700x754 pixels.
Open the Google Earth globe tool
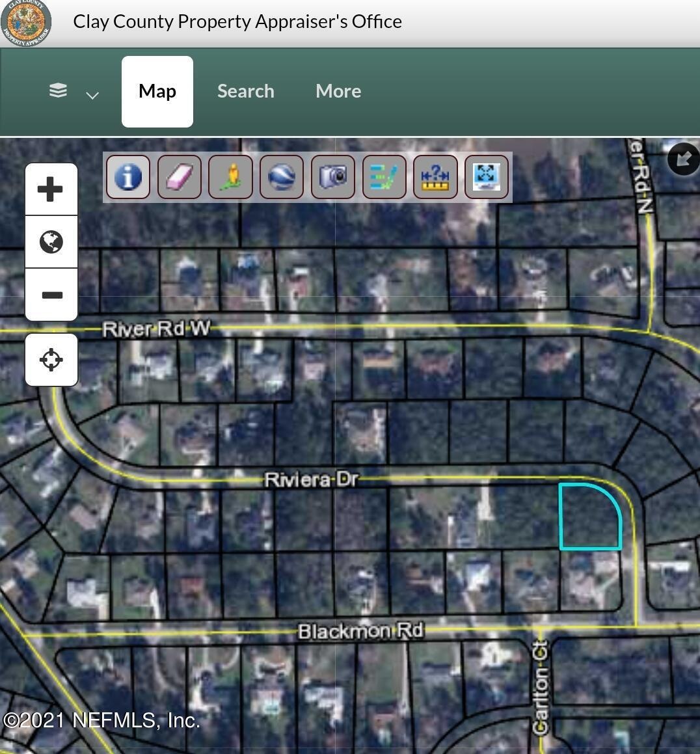click(x=281, y=177)
